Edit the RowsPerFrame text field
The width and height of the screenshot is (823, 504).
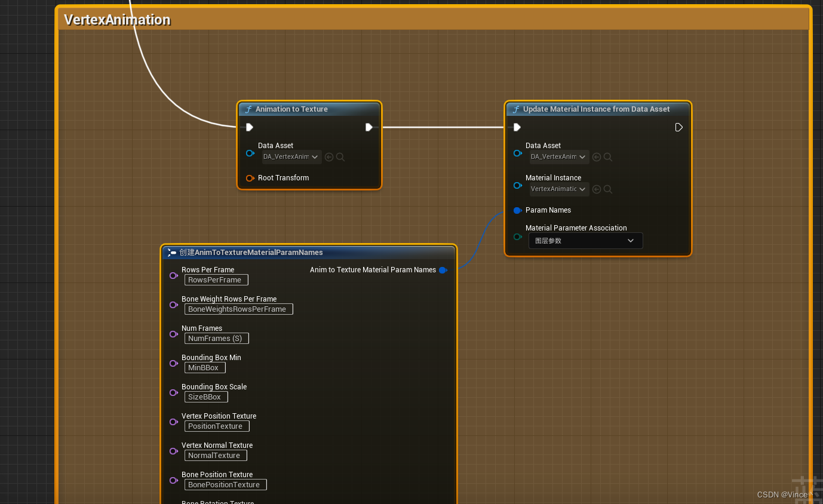pos(216,280)
